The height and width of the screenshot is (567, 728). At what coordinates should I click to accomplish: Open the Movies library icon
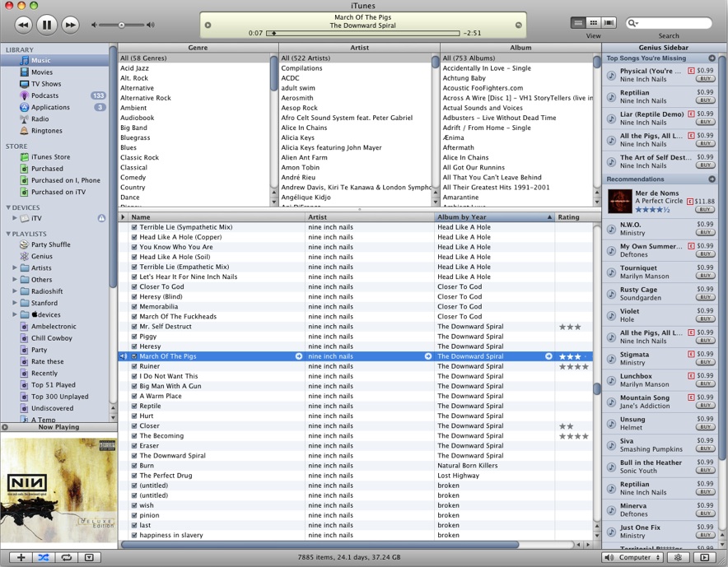24,72
